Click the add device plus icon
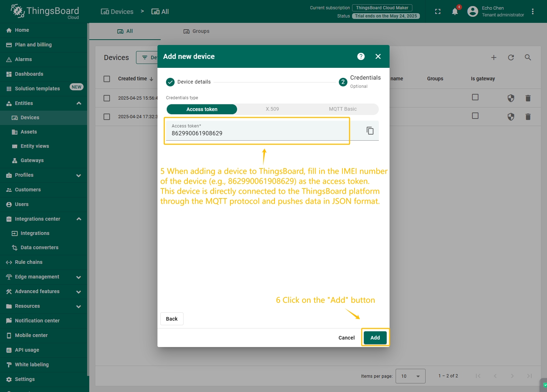547x392 pixels. click(494, 57)
